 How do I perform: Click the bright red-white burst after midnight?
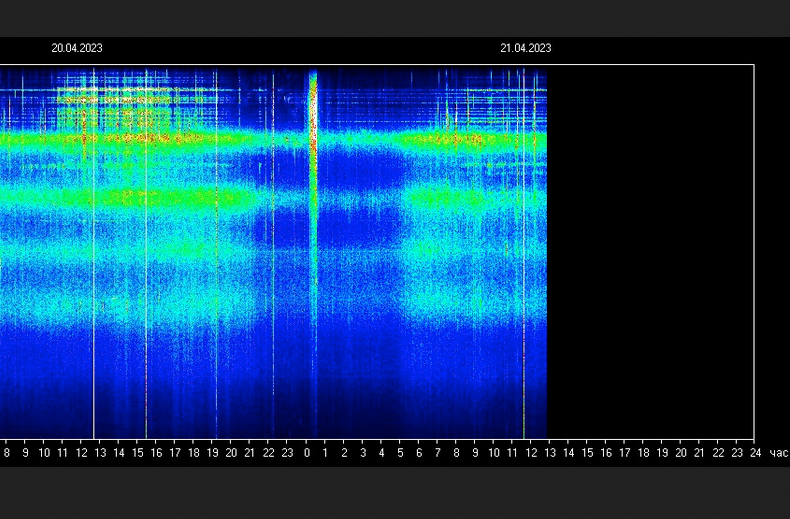coord(313,116)
